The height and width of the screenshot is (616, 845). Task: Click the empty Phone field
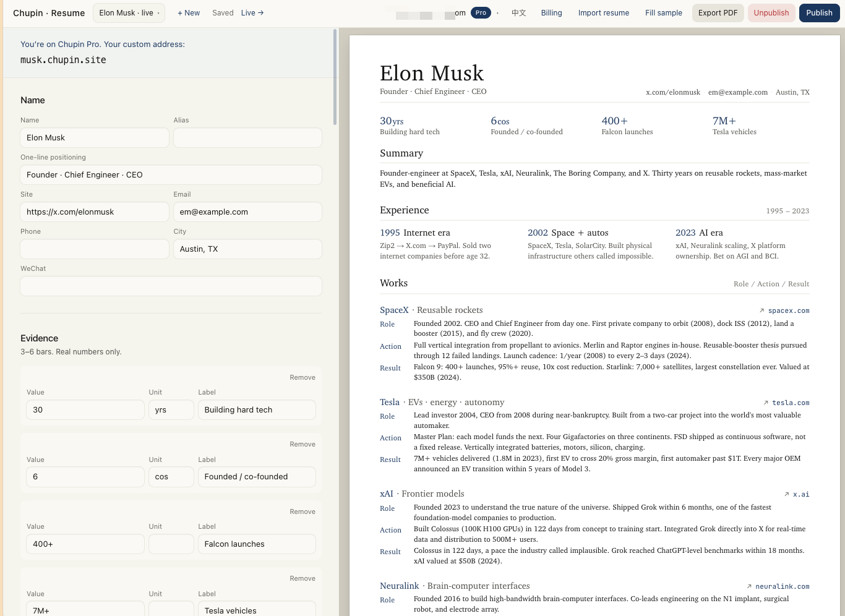[x=95, y=249]
